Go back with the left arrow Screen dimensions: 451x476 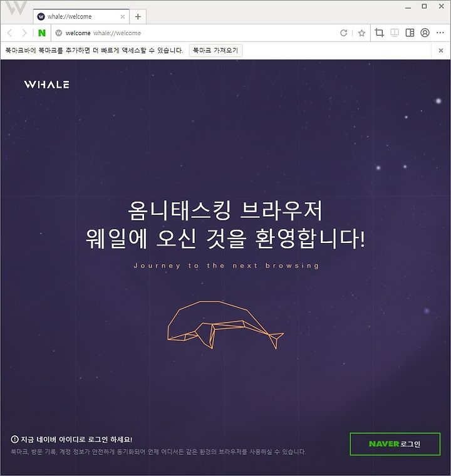click(x=10, y=33)
